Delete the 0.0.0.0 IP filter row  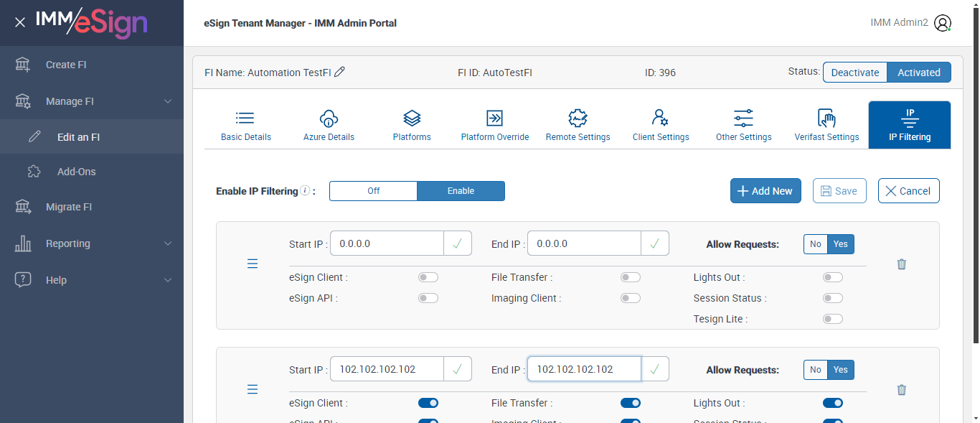click(902, 264)
